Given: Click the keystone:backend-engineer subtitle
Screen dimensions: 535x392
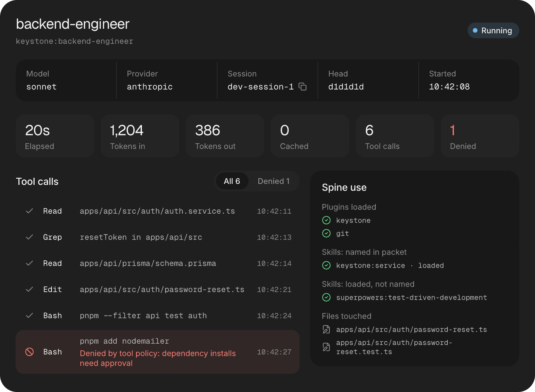Looking at the screenshot, I should 75,41.
